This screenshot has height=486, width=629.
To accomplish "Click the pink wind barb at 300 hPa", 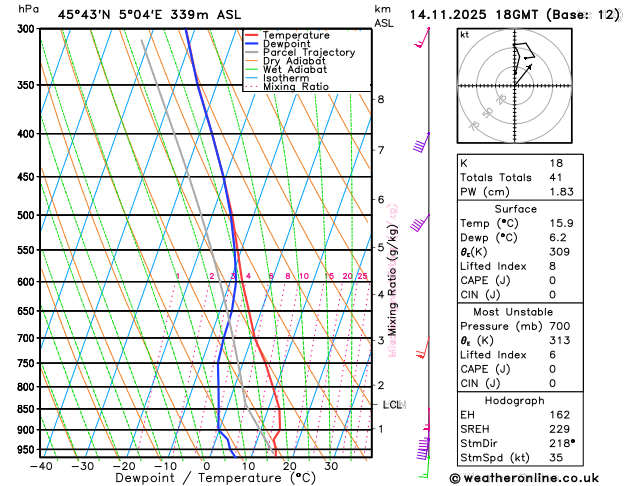I will pyautogui.click(x=422, y=37).
